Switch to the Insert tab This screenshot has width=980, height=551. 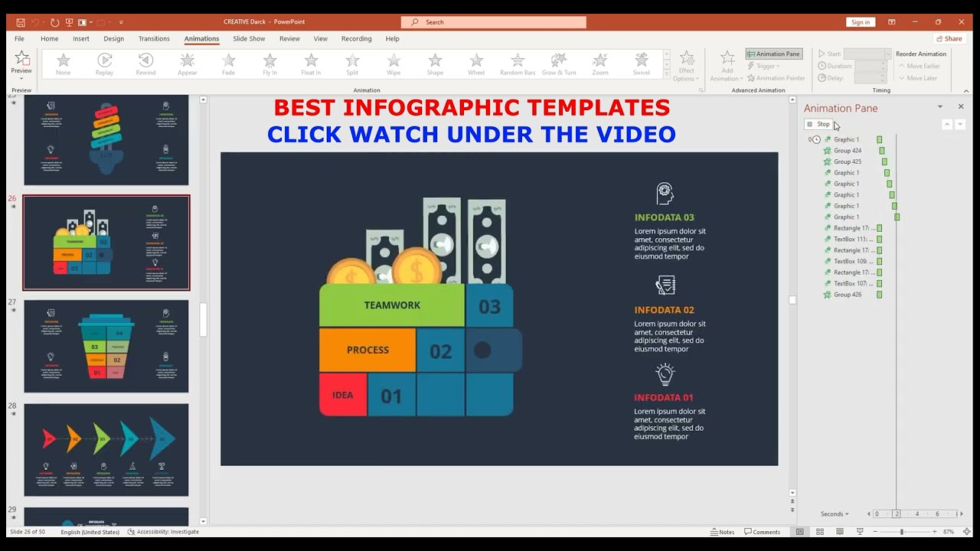(81, 38)
